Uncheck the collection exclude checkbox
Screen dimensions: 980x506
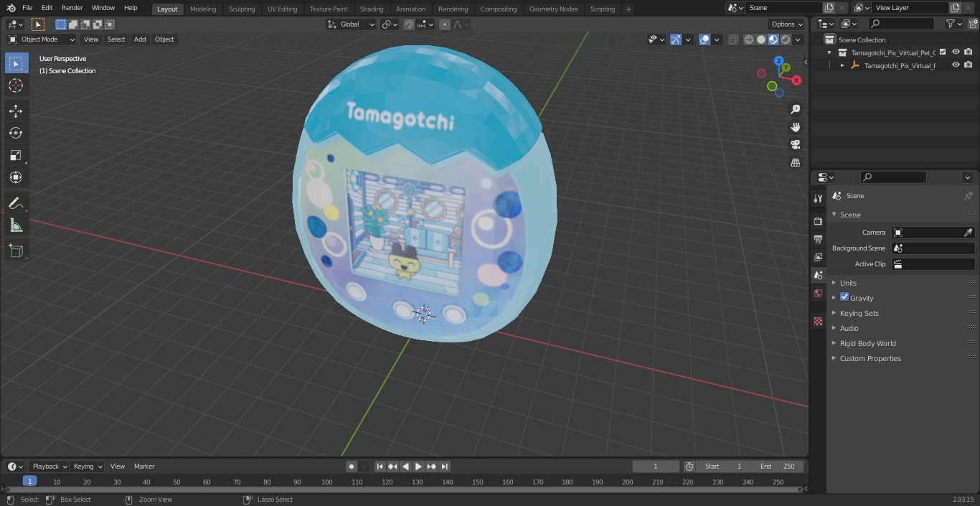pyautogui.click(x=943, y=52)
